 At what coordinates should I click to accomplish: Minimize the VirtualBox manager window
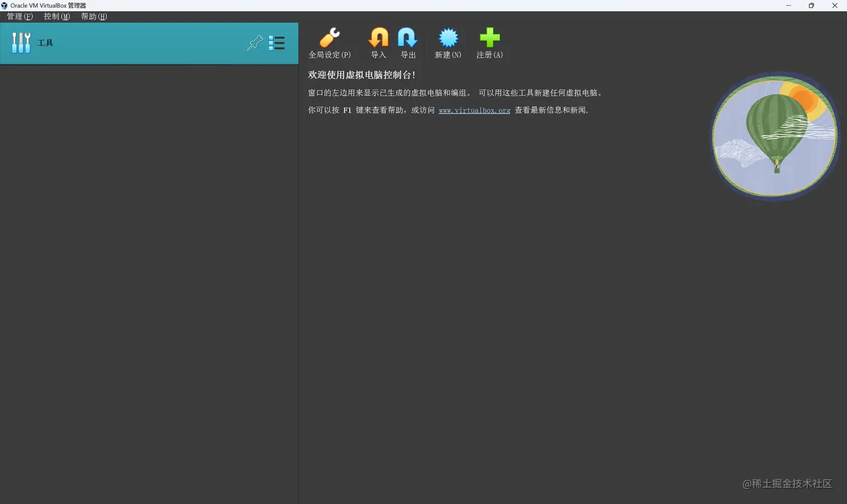coord(788,6)
